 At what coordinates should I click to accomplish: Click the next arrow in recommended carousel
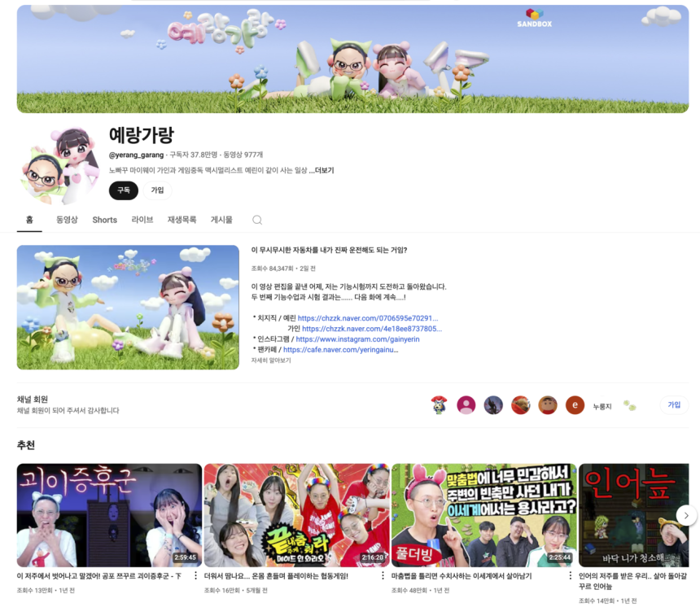(686, 515)
